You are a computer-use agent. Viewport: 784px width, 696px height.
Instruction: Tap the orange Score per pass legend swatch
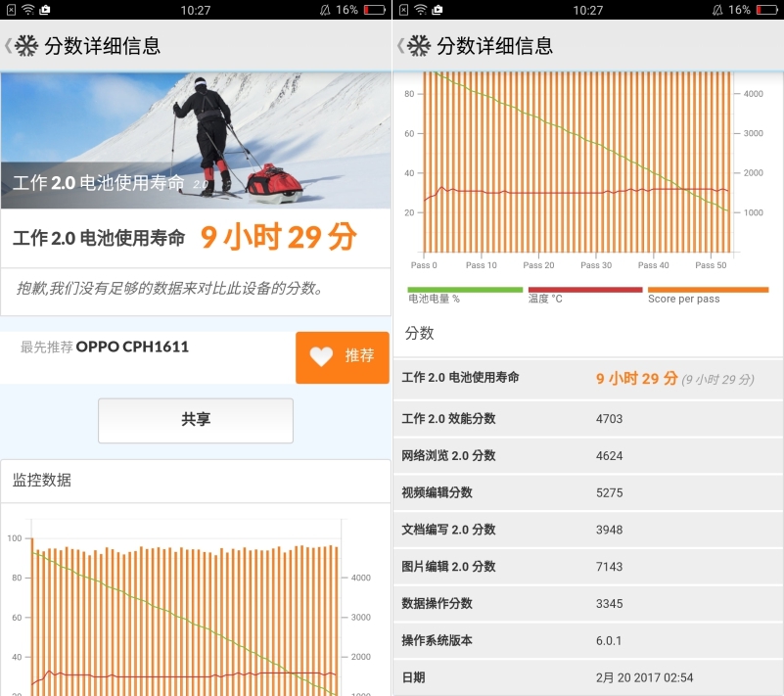point(708,290)
